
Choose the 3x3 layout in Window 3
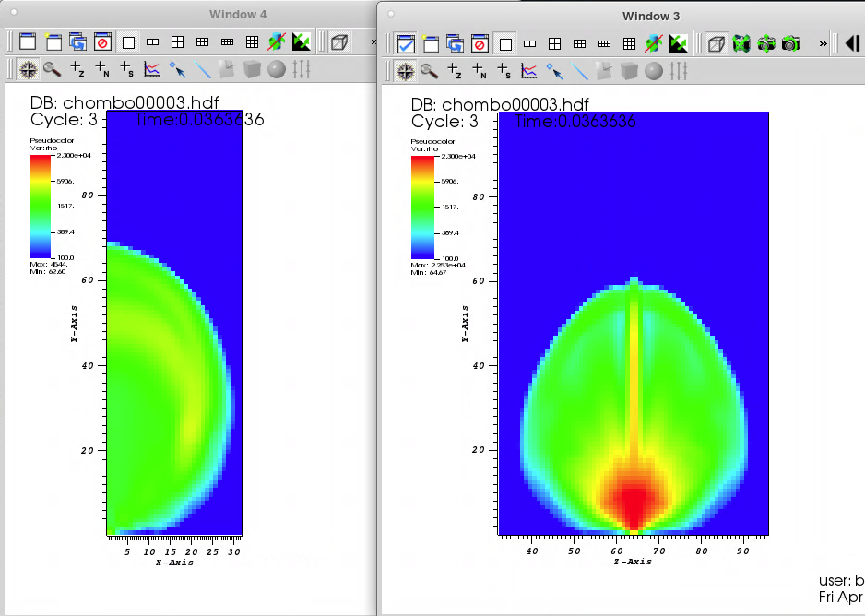click(x=629, y=43)
